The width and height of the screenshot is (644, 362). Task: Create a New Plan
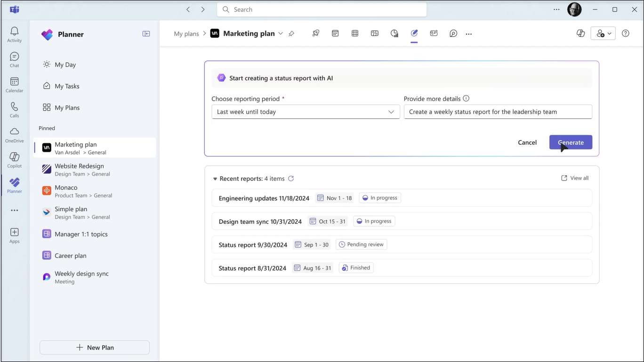coord(95,347)
